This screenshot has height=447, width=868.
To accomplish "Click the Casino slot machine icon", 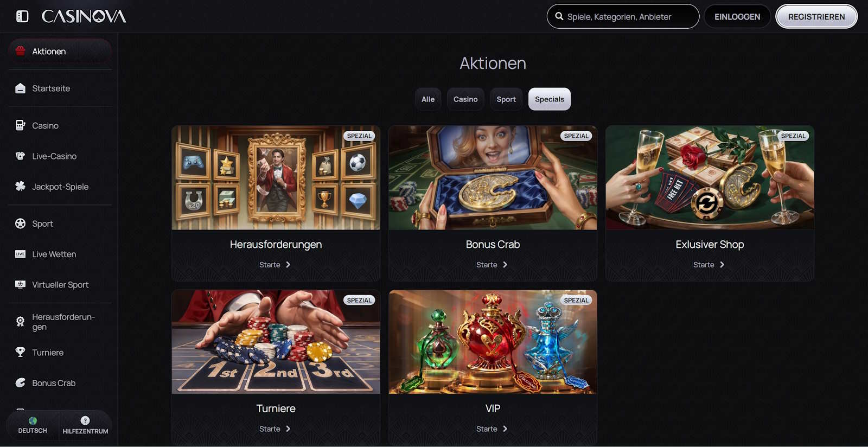I will 21,125.
